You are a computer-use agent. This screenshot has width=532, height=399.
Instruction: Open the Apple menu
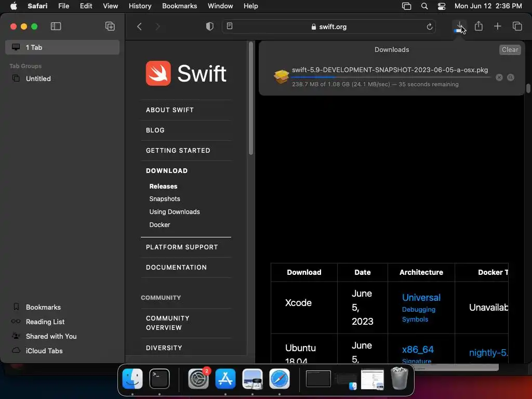coord(14,6)
